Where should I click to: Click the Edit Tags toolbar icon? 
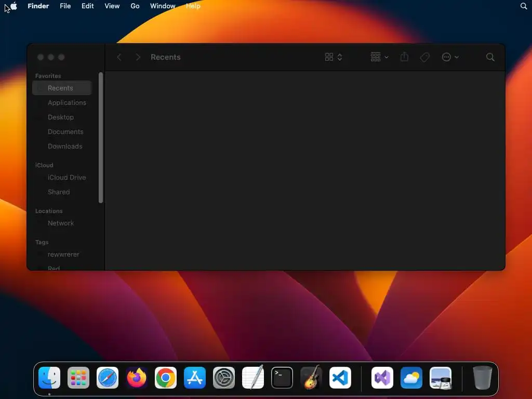click(x=424, y=57)
